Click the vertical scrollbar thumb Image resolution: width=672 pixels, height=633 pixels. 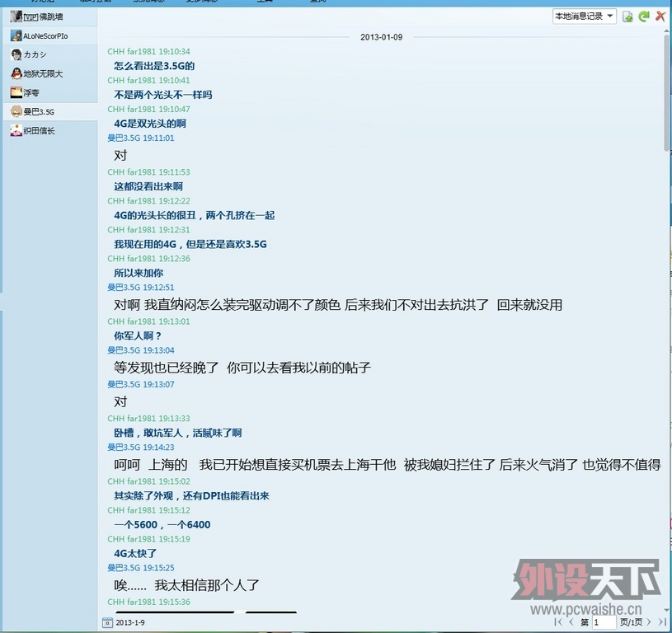pos(667,93)
